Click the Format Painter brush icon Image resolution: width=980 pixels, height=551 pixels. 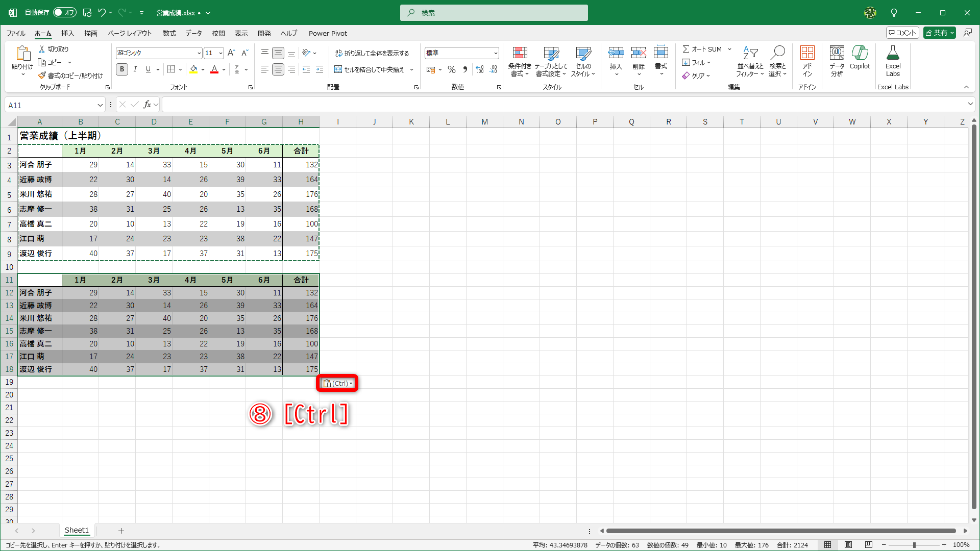42,76
